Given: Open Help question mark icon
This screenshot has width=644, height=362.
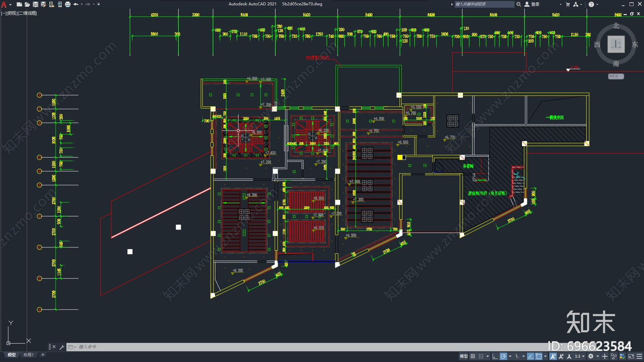Looking at the screenshot, I should [x=591, y=4].
